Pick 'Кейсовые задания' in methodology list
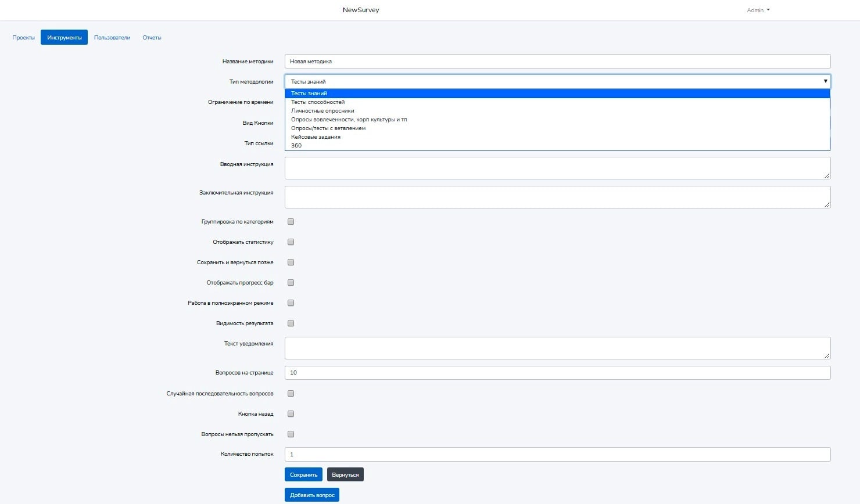The height and width of the screenshot is (504, 860). (316, 137)
